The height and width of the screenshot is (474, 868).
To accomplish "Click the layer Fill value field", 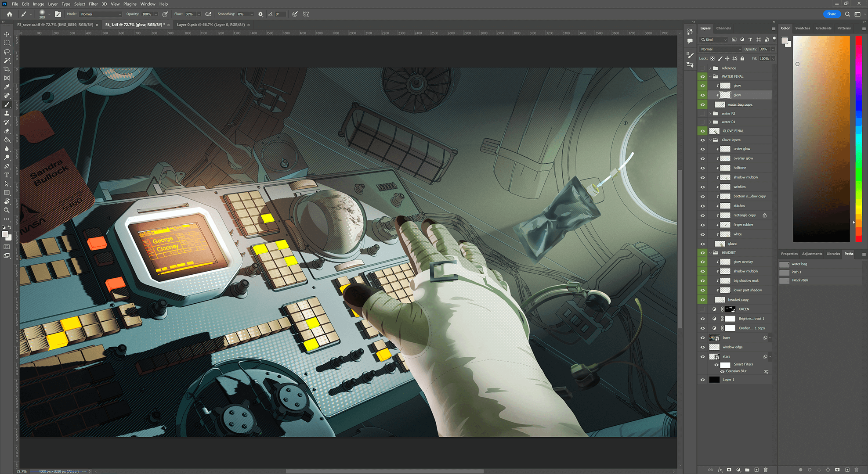I will (x=764, y=58).
